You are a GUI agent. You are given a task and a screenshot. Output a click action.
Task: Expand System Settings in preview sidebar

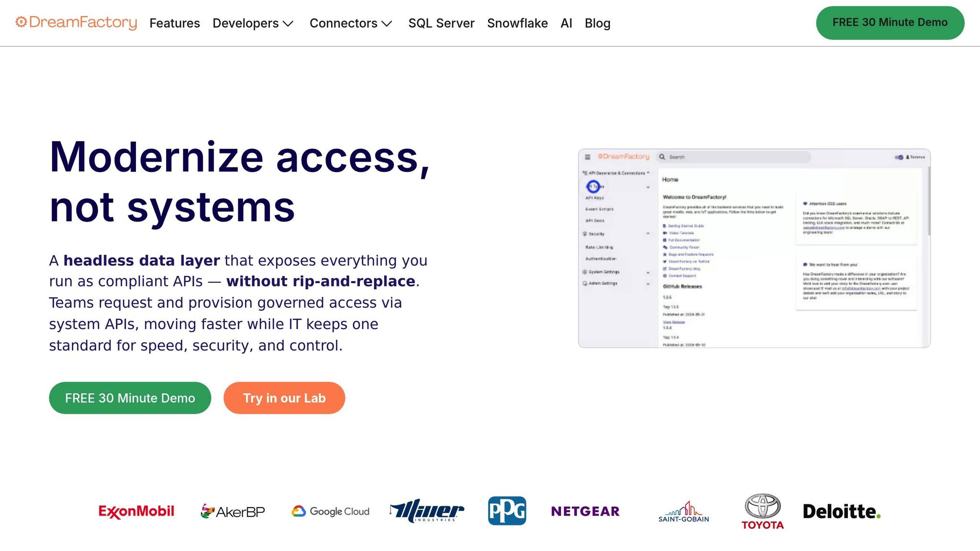point(648,272)
